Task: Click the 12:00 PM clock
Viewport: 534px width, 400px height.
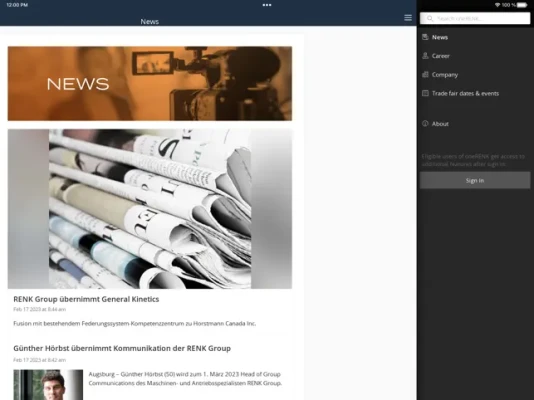Action: click(17, 5)
